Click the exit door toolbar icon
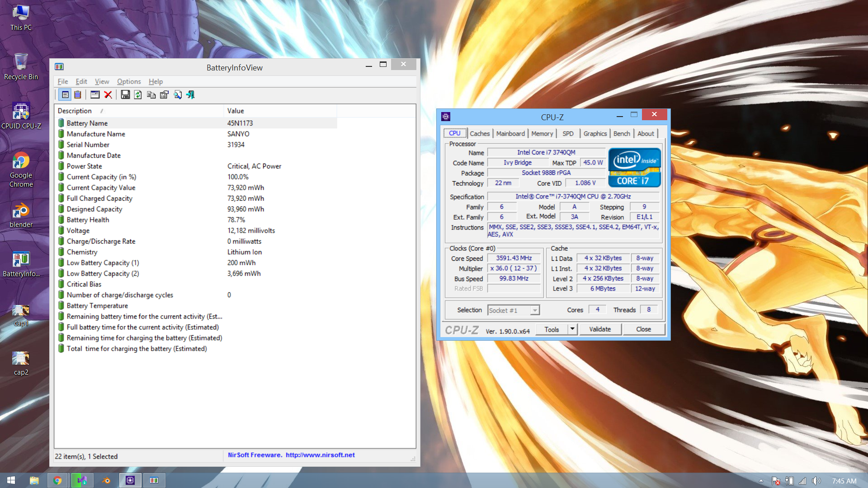The width and height of the screenshot is (868, 488). click(190, 94)
